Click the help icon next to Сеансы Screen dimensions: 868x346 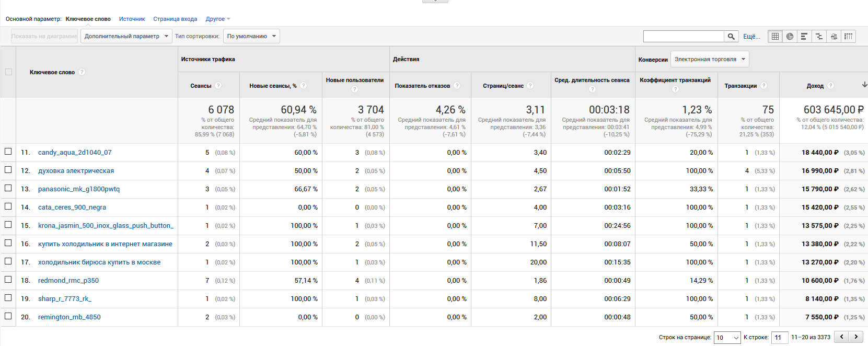218,86
